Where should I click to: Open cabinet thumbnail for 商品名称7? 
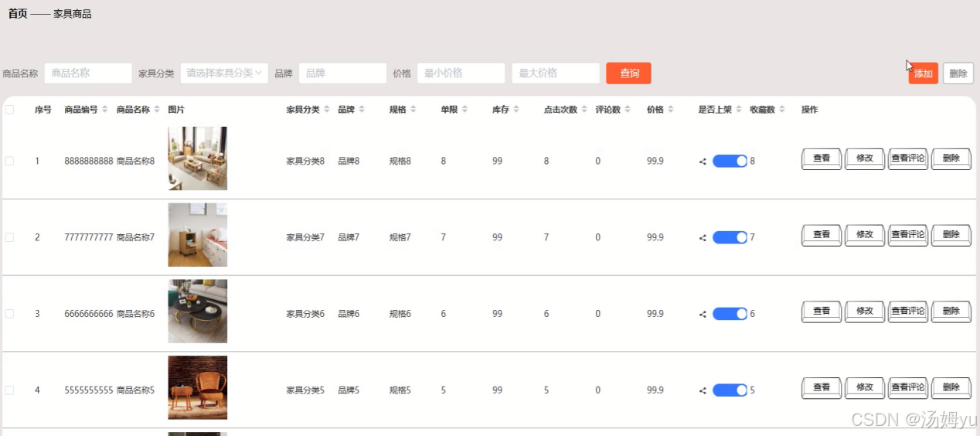(x=198, y=235)
